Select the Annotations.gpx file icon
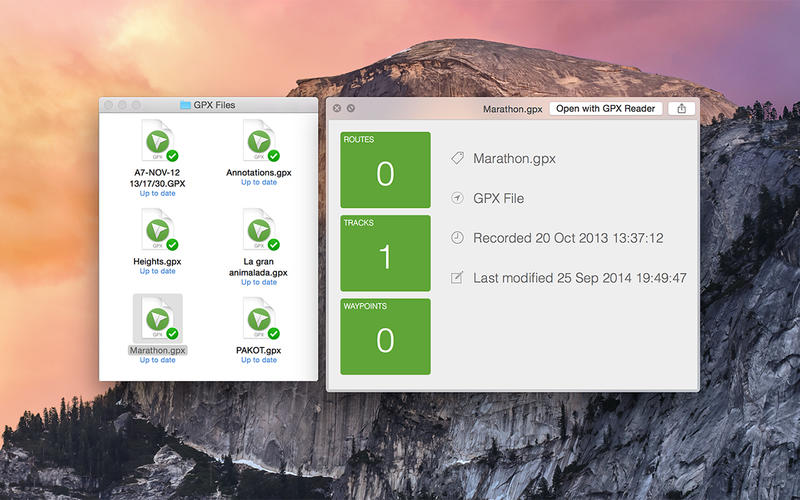The height and width of the screenshot is (500, 800). (258, 142)
